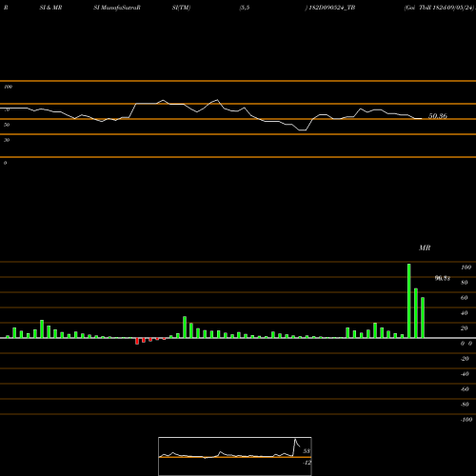Click the mini overview chart thumbnail
Viewport: 476px width, 476px height.
pos(235,456)
